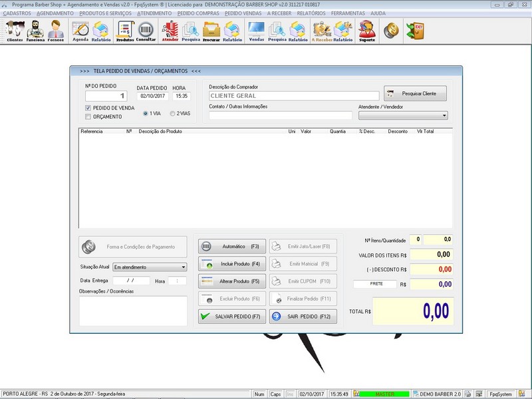This screenshot has width=532, height=399.
Task: Open the A RECEBER menu
Action: 279,13
